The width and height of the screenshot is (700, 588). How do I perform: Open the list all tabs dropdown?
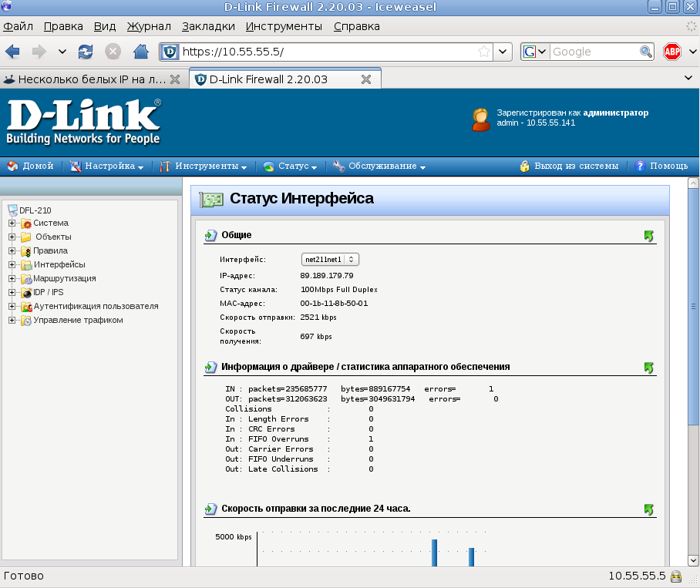pyautogui.click(x=688, y=78)
